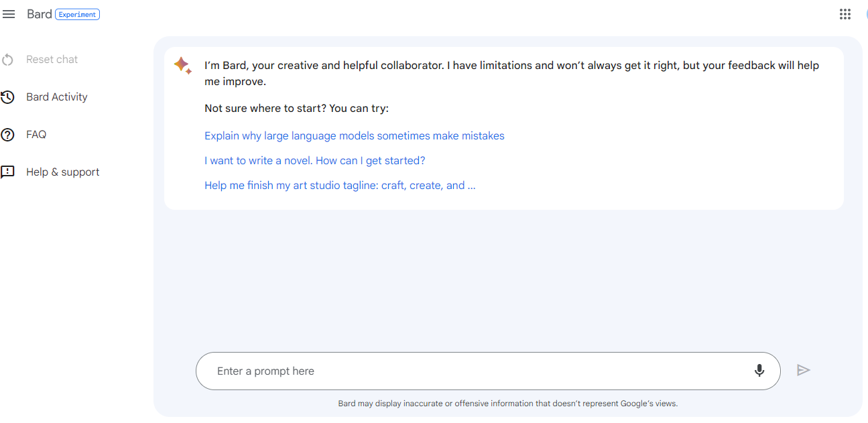Screen dimensions: 868x423
Task: Open the user profile avatar
Action: pyautogui.click(x=865, y=13)
